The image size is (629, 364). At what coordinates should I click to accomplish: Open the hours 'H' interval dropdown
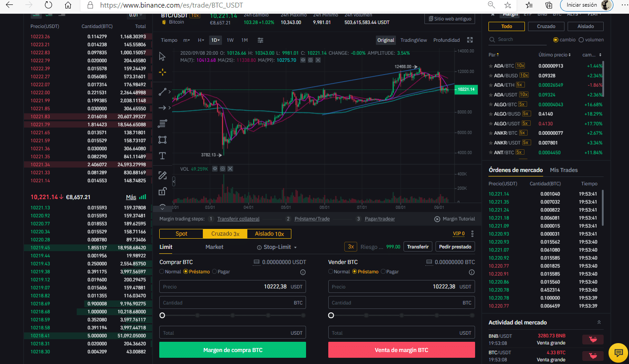[x=201, y=40]
